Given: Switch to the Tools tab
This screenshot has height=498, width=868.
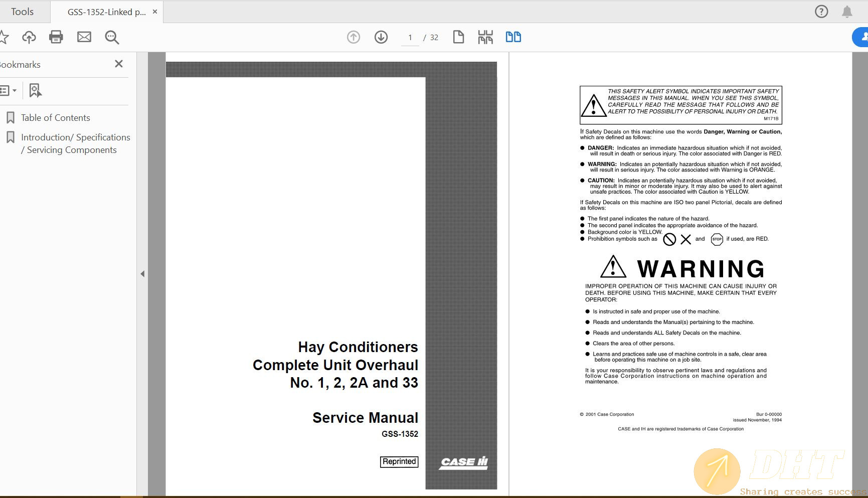Looking at the screenshot, I should [23, 12].
